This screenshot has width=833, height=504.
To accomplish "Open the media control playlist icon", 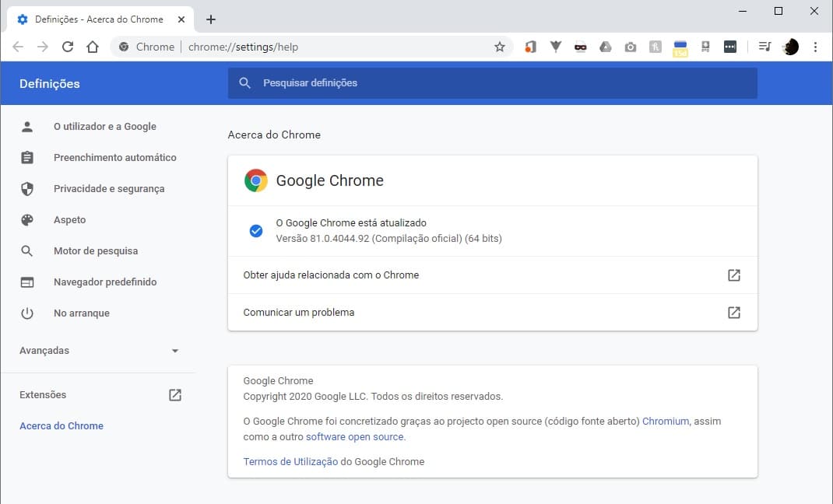I will [x=764, y=47].
